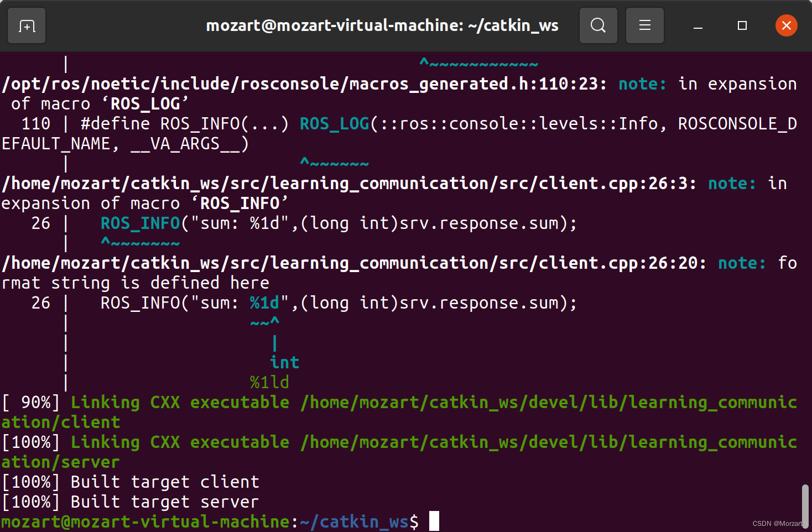This screenshot has width=812, height=532.
Task: Close the terminal window
Action: tap(786, 25)
